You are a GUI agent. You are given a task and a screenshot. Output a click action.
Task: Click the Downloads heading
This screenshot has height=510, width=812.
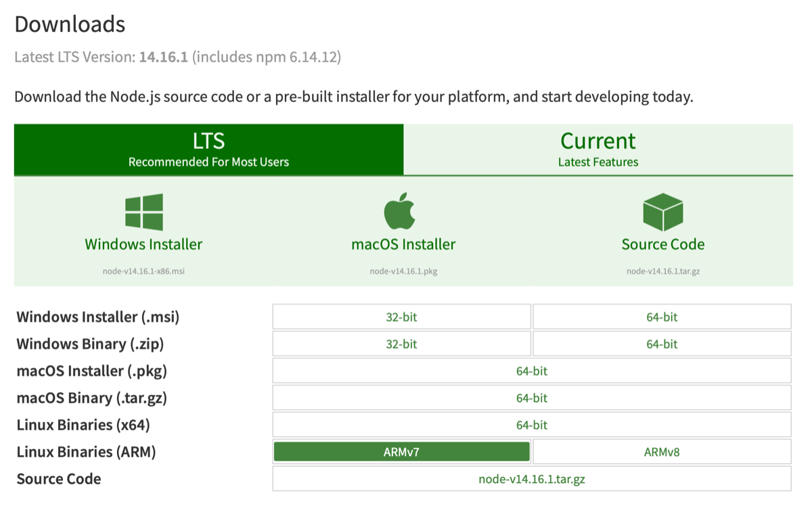point(70,24)
